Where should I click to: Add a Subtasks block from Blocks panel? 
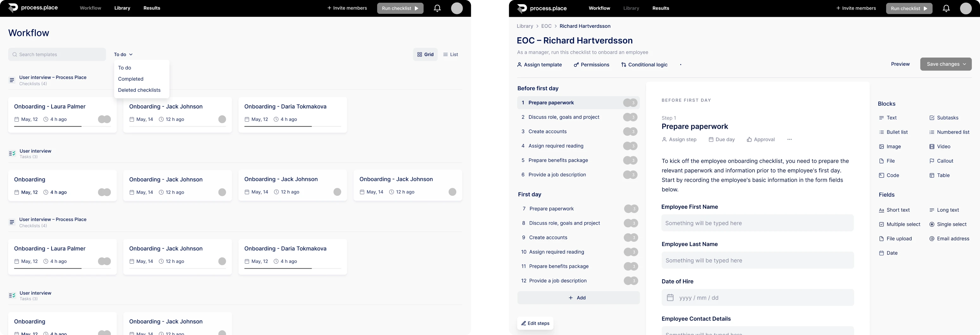tap(944, 118)
